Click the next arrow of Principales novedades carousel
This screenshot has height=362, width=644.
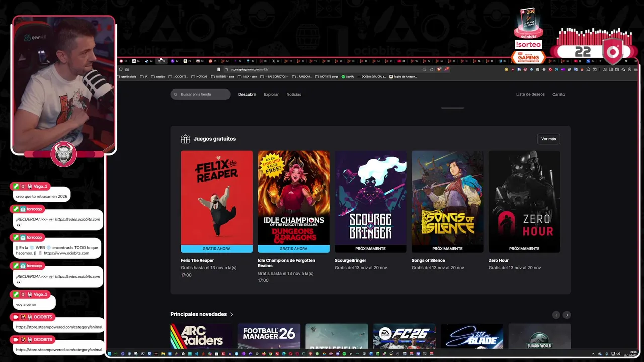coord(567,315)
